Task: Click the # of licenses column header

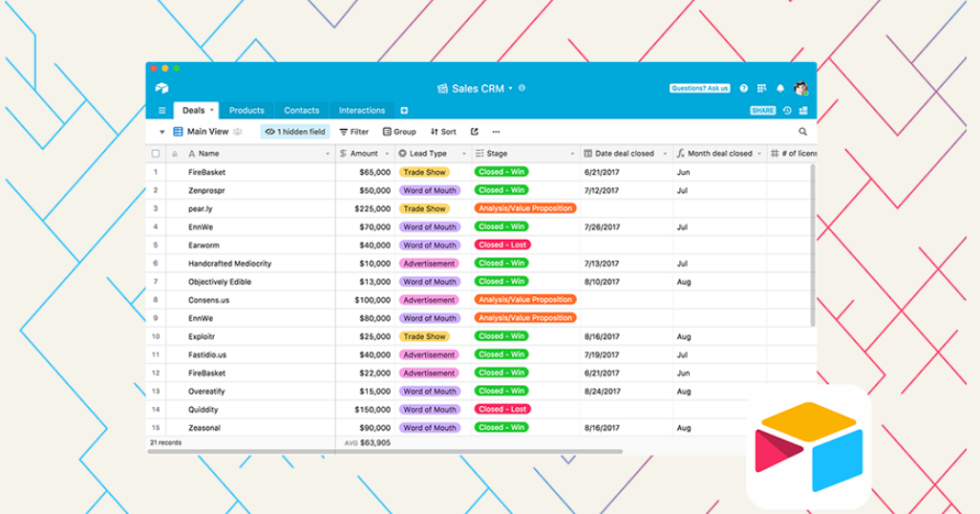Action: 793,154
